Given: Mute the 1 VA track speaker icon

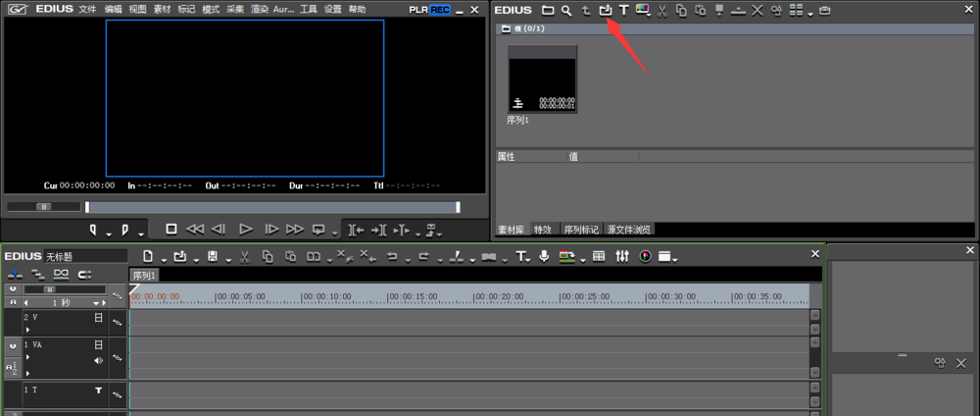Looking at the screenshot, I should (x=98, y=360).
